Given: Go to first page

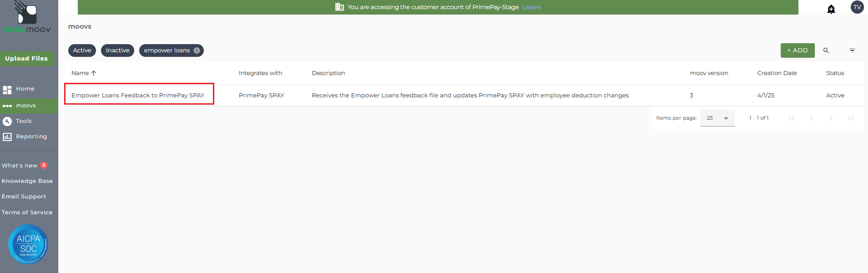Looking at the screenshot, I should 792,118.
